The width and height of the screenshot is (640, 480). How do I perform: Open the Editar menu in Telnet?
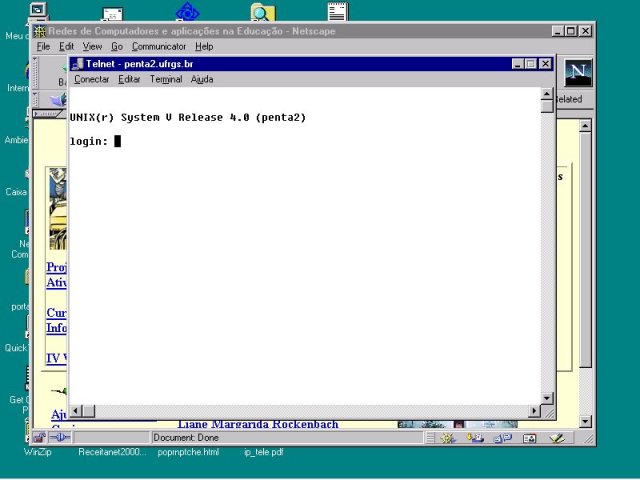(129, 79)
